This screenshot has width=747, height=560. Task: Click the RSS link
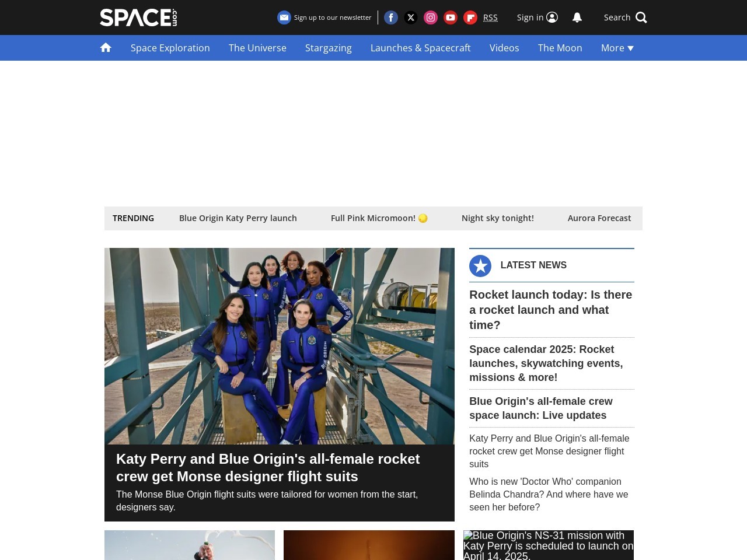(490, 17)
